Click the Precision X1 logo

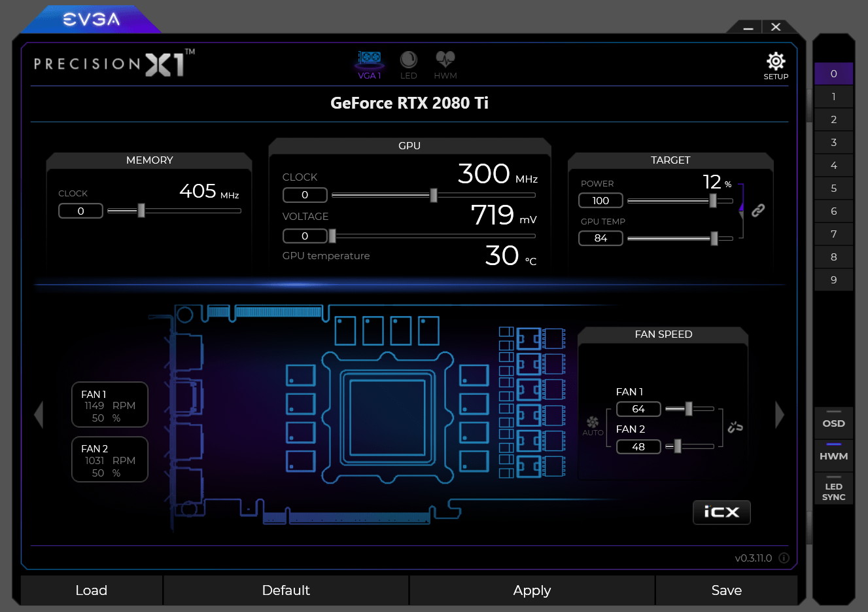click(114, 63)
